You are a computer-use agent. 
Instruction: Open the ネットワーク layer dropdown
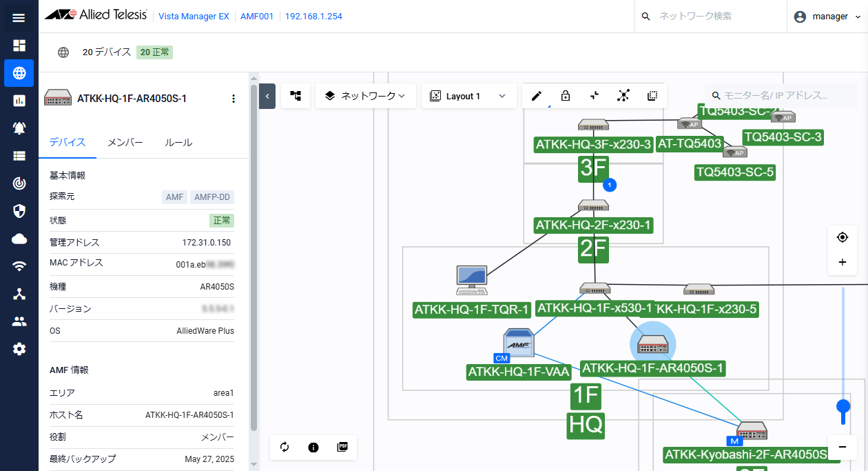point(366,96)
